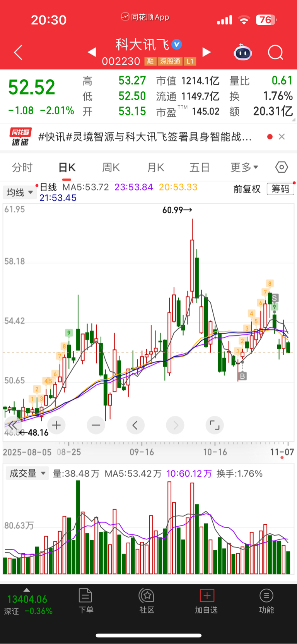Open 功能 functions menu icon
Viewport: 297px width, 644px height.
click(x=266, y=601)
